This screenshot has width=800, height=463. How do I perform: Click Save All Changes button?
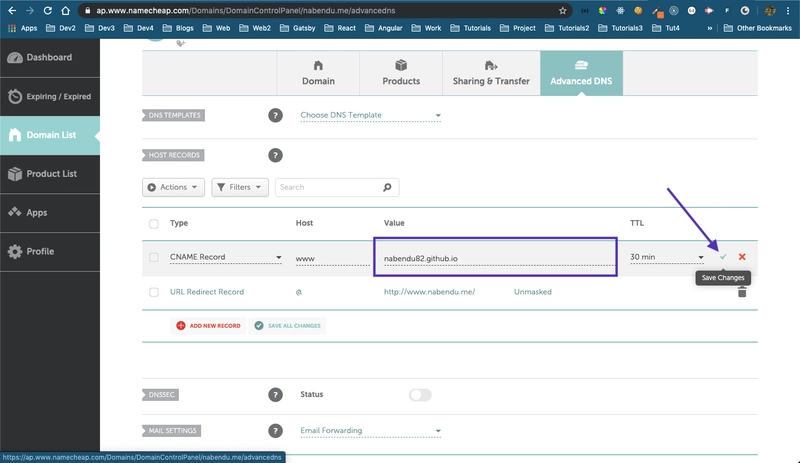point(287,326)
